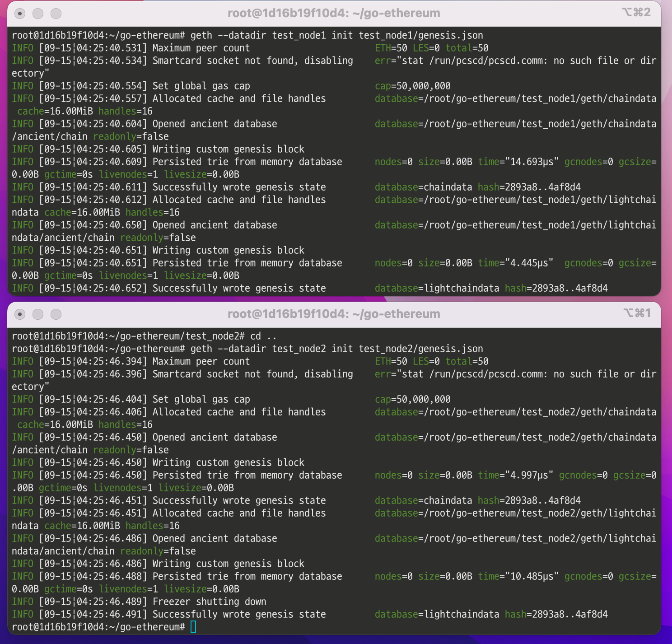This screenshot has height=644, width=672.
Task: Click 'Allocated cache and file handles' at 04:25:46.451
Action: click(239, 513)
